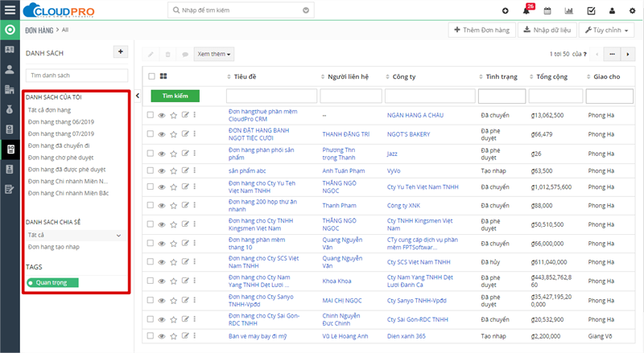Check the Công ty XNK row checkbox
This screenshot has width=644, height=353.
pos(151,205)
